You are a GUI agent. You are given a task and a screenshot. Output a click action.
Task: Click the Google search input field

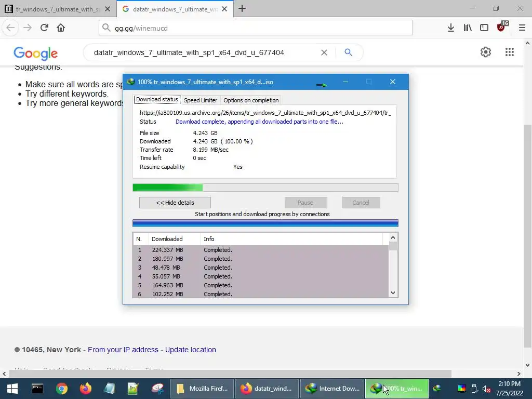pyautogui.click(x=204, y=52)
